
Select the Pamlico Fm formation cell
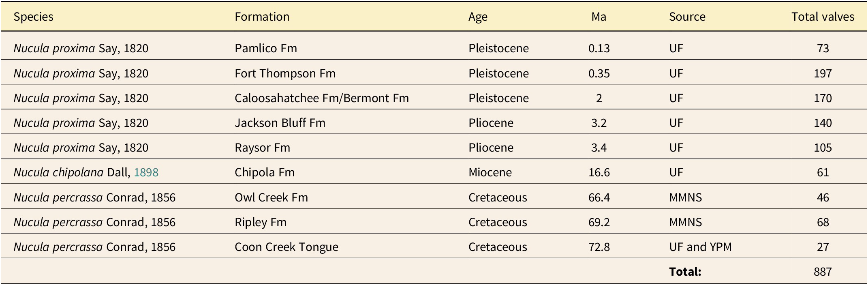point(266,48)
